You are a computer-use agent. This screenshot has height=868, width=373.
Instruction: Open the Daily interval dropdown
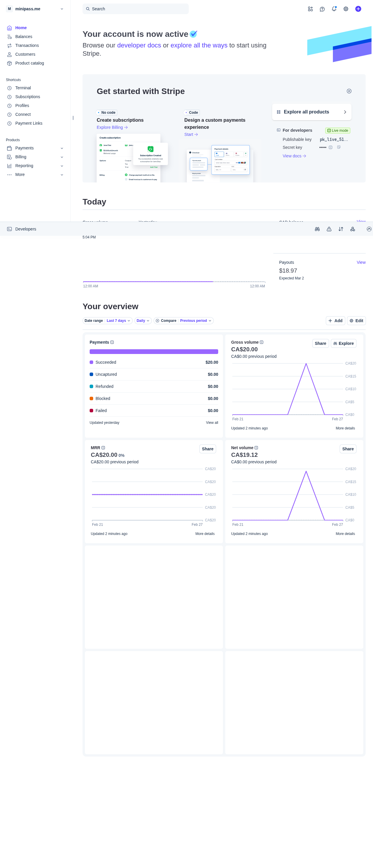tap(143, 321)
